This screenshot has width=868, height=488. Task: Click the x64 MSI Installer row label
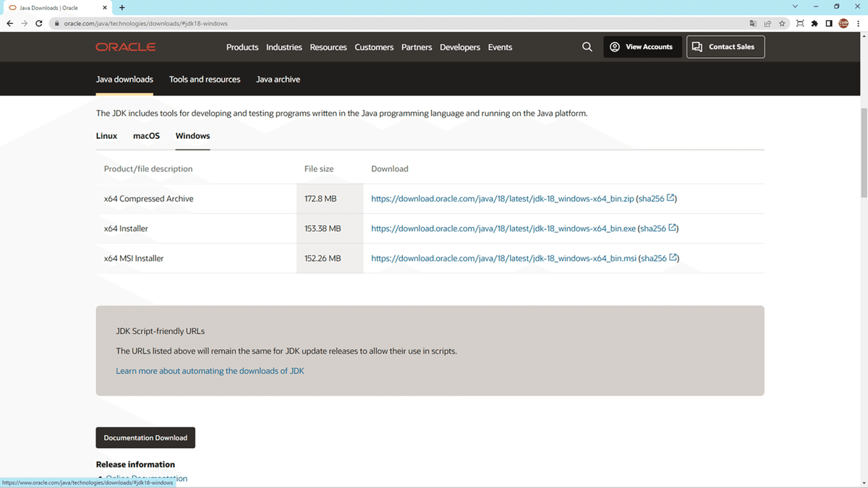(x=134, y=258)
